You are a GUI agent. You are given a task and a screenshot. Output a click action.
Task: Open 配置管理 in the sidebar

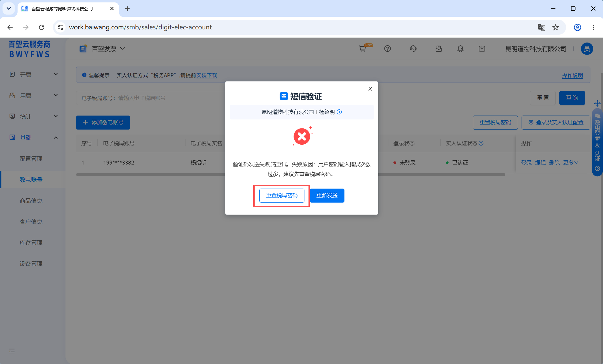[31, 159]
